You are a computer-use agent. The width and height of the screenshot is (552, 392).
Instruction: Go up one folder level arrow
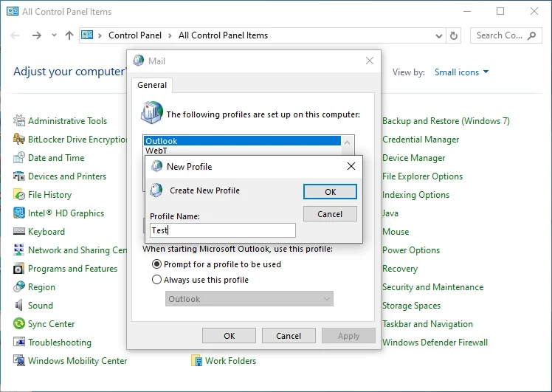(69, 35)
